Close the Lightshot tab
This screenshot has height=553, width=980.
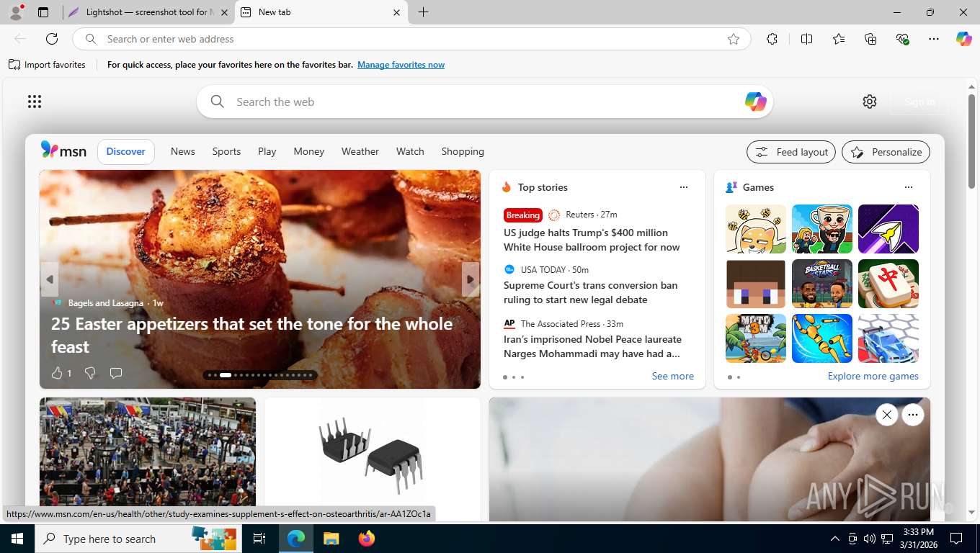[x=224, y=12]
